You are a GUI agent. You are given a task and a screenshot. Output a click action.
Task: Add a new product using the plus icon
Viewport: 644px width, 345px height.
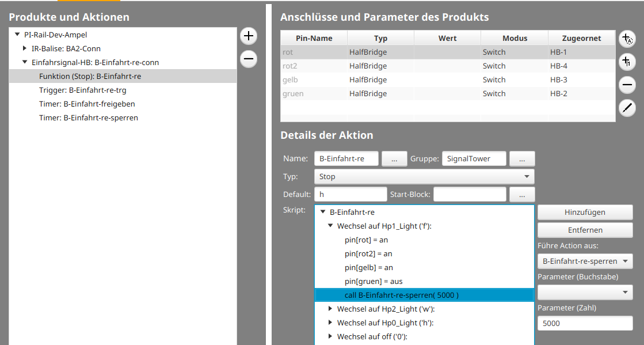click(x=248, y=36)
